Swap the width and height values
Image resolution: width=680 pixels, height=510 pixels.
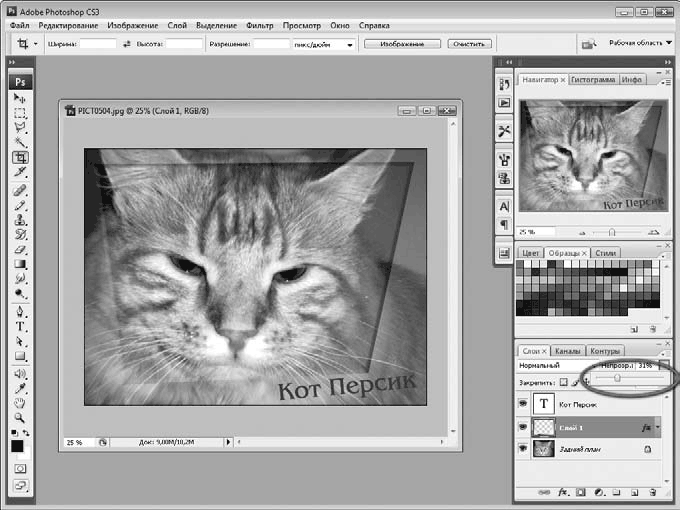click(126, 44)
